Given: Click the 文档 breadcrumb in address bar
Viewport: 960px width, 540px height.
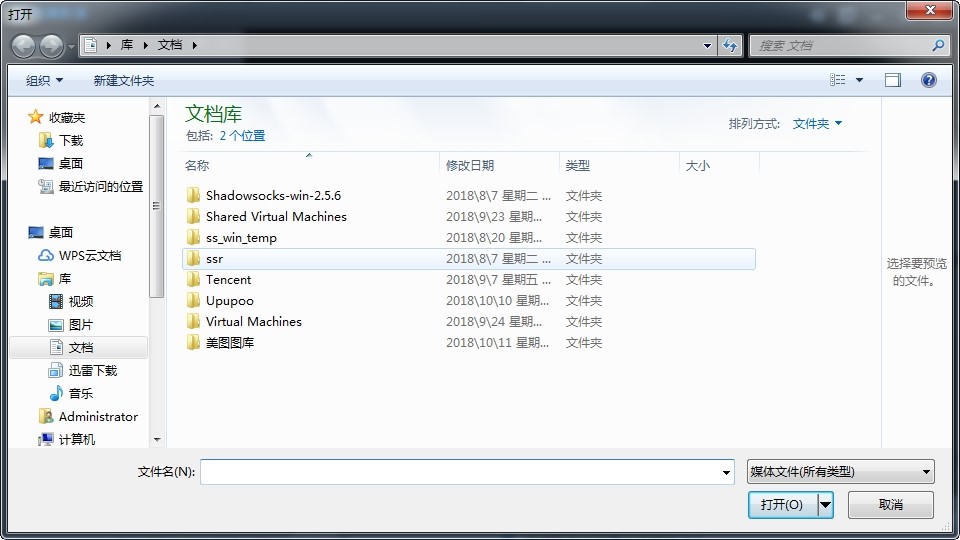Looking at the screenshot, I should coord(170,45).
